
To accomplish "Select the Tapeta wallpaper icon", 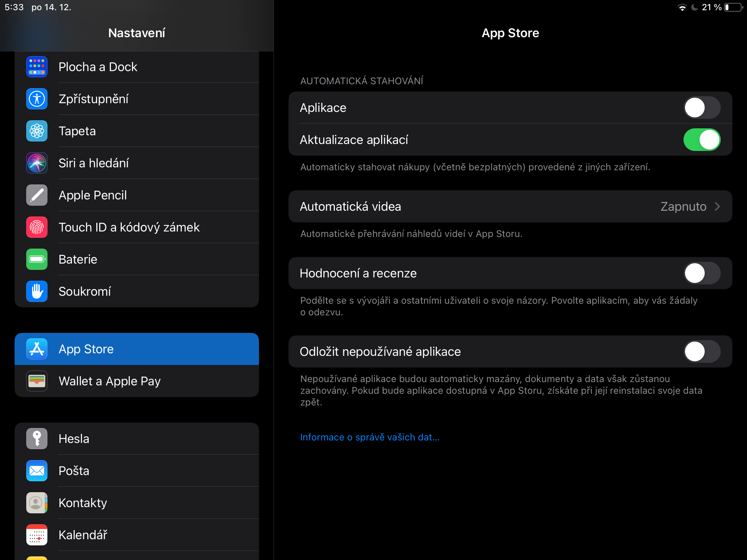I will point(37,131).
